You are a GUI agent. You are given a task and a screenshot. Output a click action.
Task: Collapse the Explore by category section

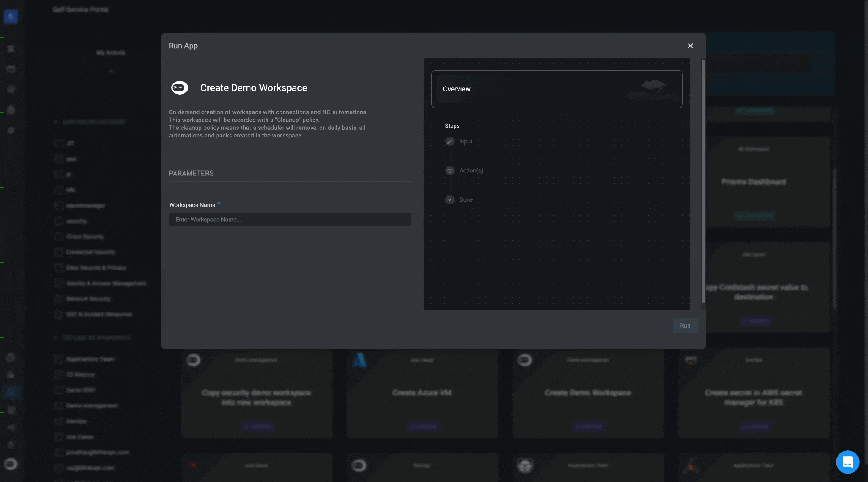(55, 122)
